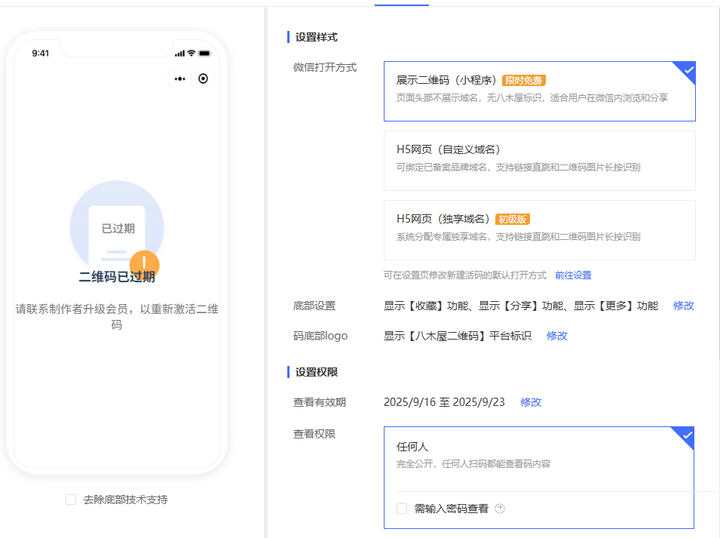Image resolution: width=720 pixels, height=538 pixels.
Task: Select the 展示二维码（小程序）option card
Action: pyautogui.click(x=540, y=91)
